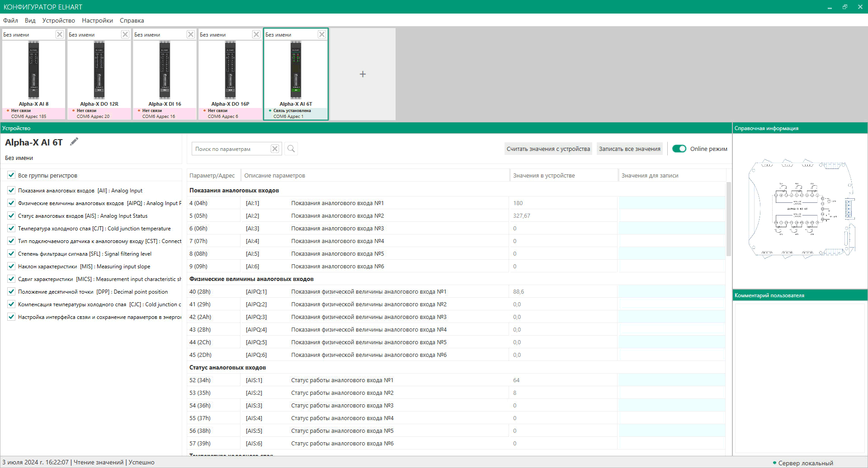
Task: Select the Alpha-X AI 8 device thumbnail
Action: point(33,70)
